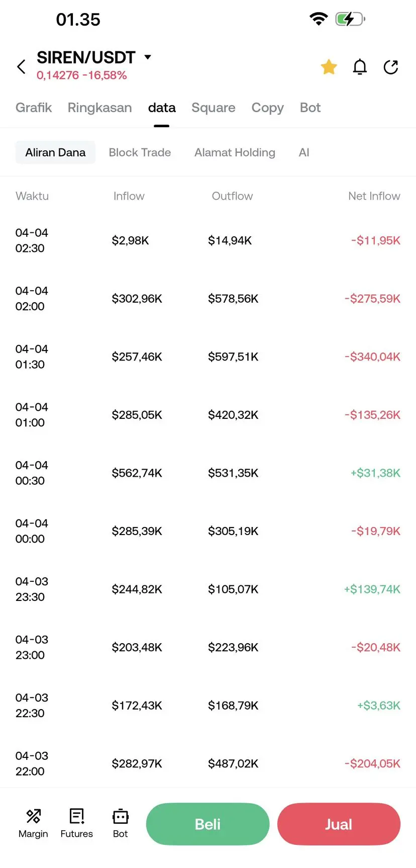Select the Alamat Holding sub-tab
Screen dimensions: 416x868
coord(235,152)
